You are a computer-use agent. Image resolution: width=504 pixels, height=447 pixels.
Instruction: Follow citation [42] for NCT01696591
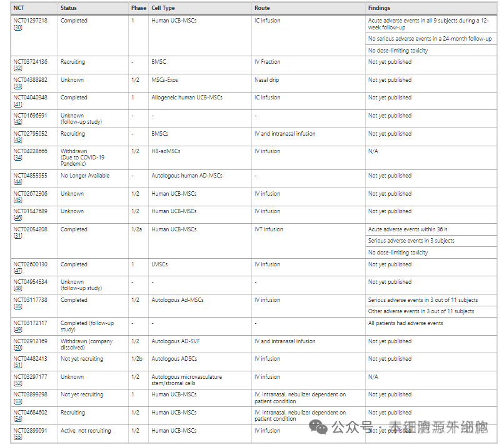click(18, 122)
